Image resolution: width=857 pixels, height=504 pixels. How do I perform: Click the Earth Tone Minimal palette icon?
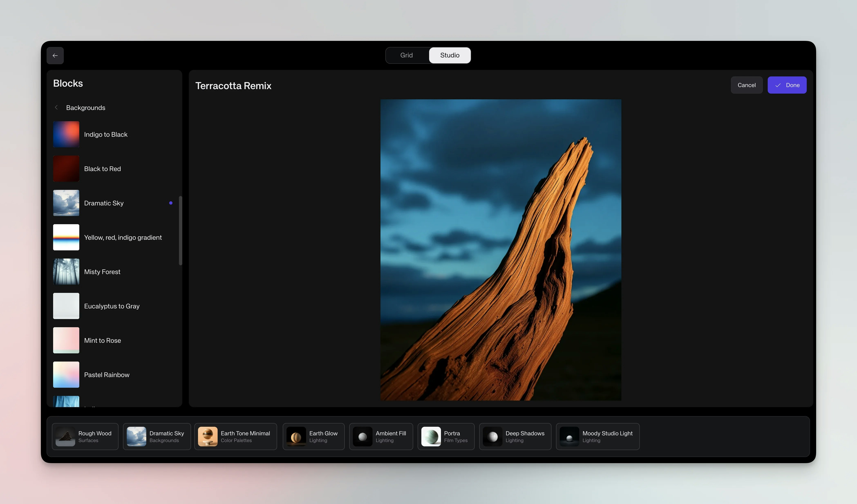tap(207, 436)
